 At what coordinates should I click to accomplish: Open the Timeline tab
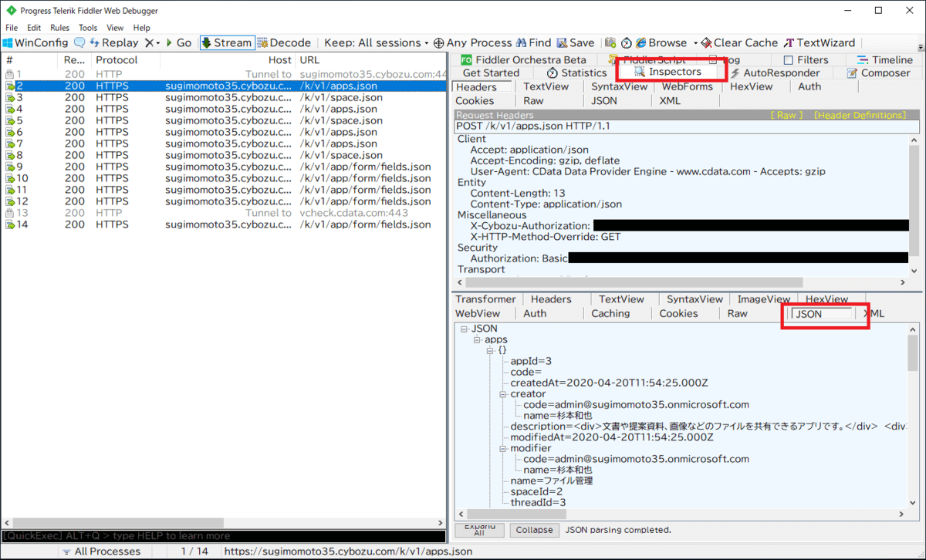tap(884, 60)
